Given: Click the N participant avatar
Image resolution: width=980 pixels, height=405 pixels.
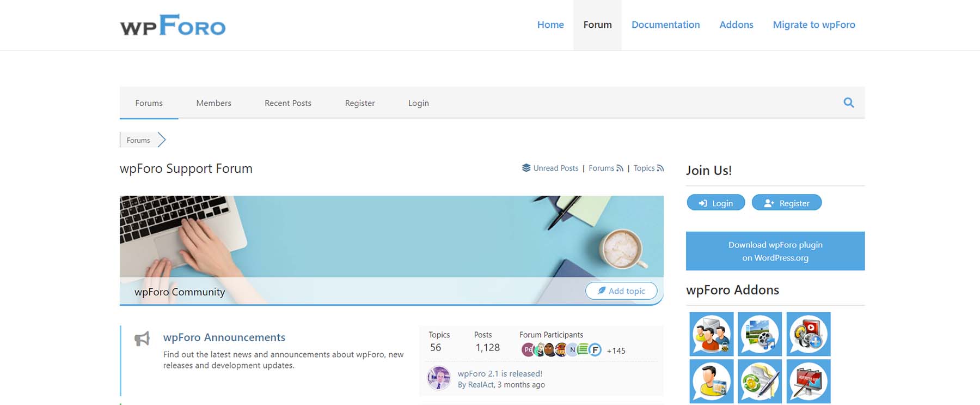Looking at the screenshot, I should coord(572,350).
